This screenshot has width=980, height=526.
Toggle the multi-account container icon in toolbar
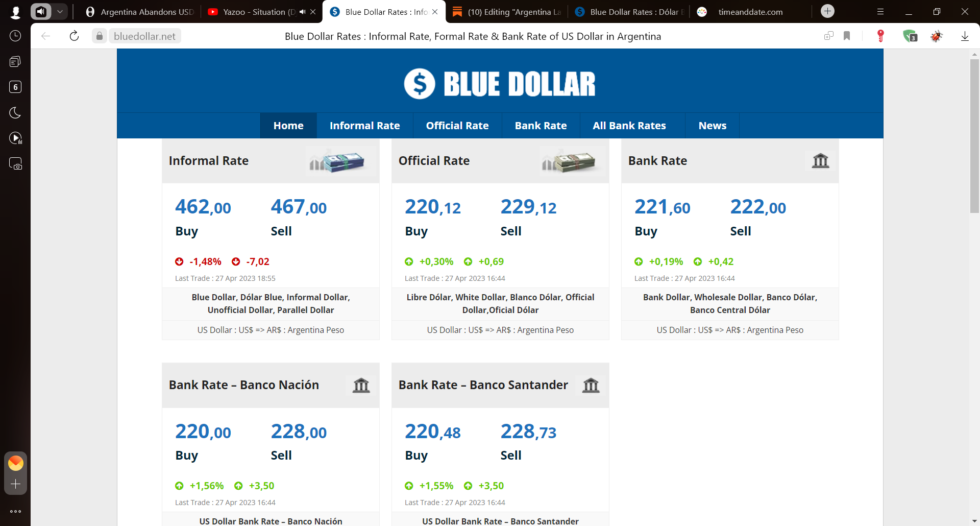click(x=828, y=36)
